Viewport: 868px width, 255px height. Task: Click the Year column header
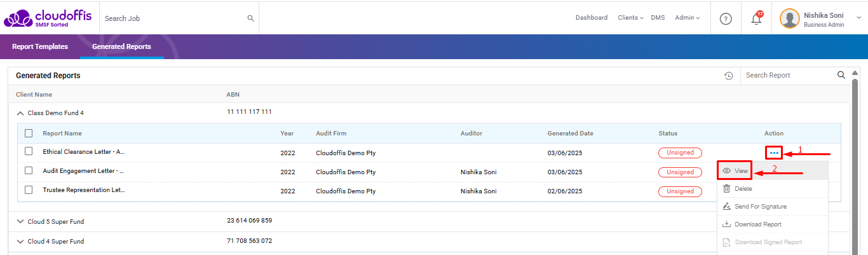287,134
